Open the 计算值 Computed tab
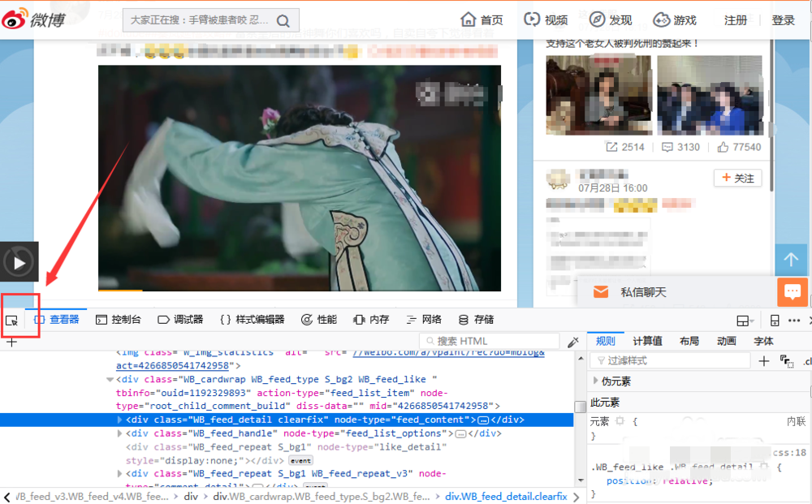This screenshot has height=504, width=812. 647,341
